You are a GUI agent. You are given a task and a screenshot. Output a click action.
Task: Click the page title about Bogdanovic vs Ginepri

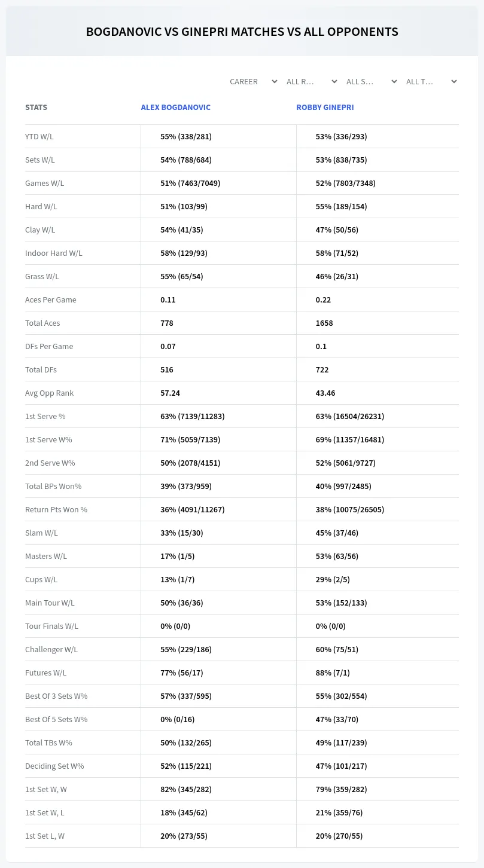[x=242, y=32]
